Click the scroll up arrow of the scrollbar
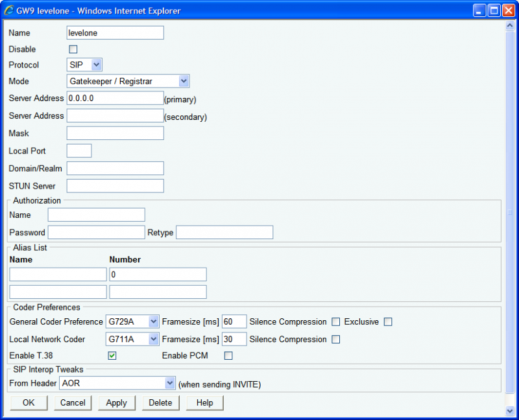 (x=510, y=25)
